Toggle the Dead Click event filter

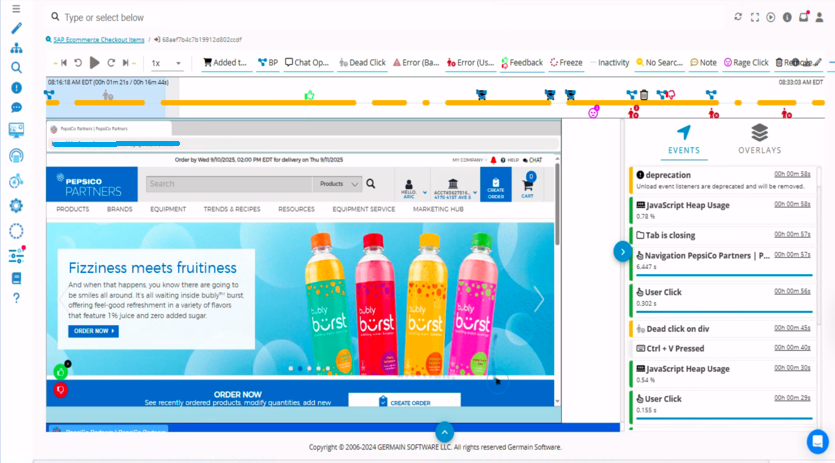pos(363,63)
